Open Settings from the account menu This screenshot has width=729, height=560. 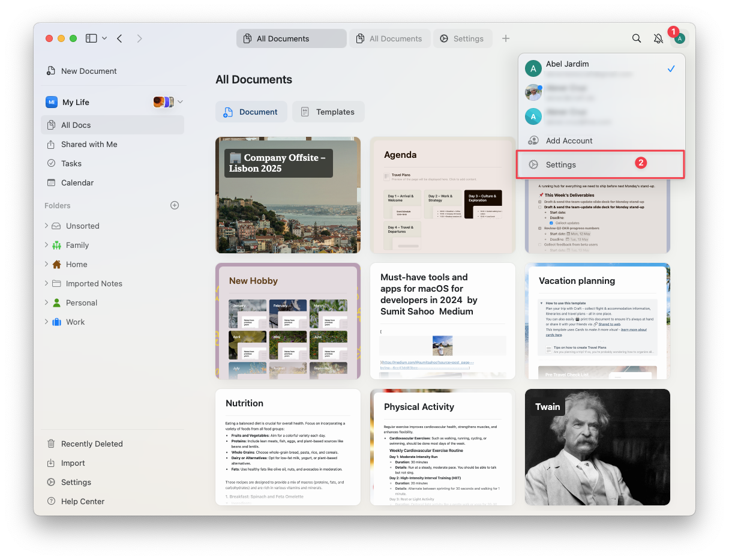click(x=601, y=164)
